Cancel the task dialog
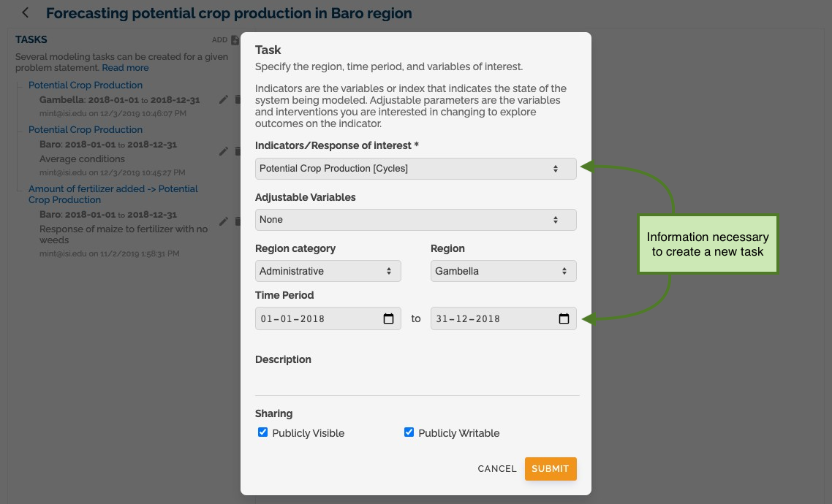The image size is (832, 504). point(496,468)
